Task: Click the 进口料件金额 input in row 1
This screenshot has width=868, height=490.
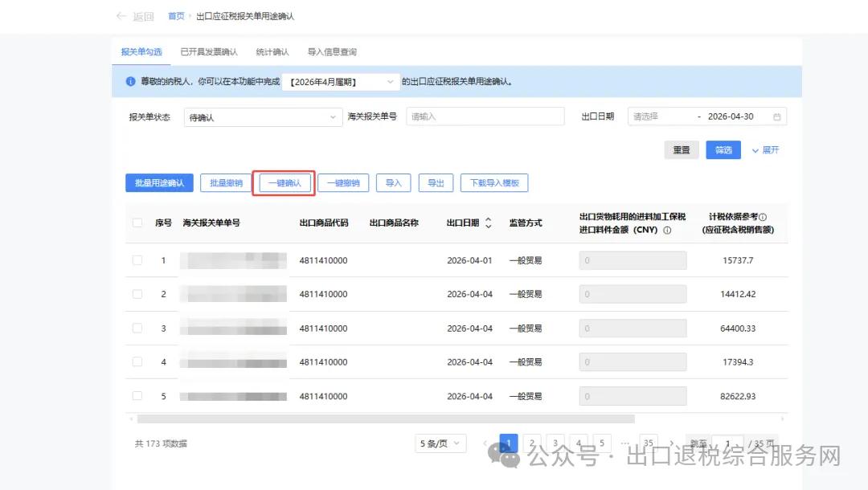Action: coord(633,260)
